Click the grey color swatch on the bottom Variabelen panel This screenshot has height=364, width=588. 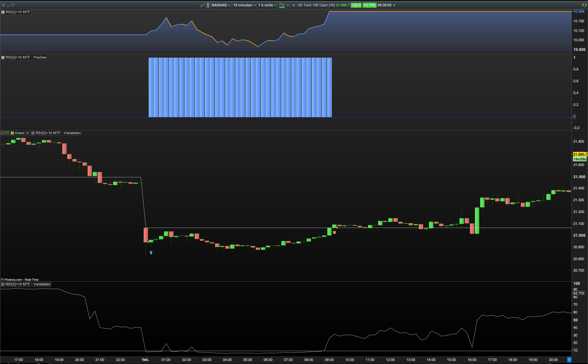pyautogui.click(x=3, y=284)
